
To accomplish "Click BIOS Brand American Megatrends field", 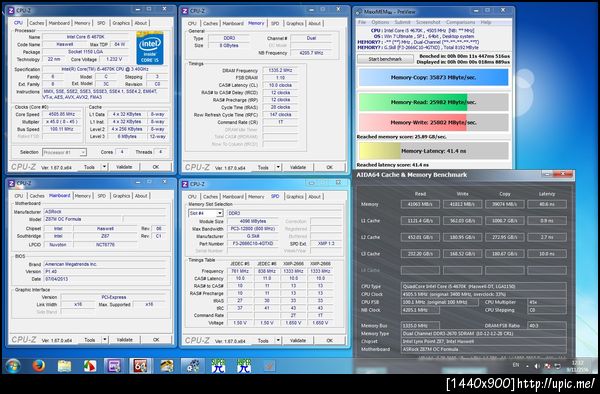I will [x=105, y=264].
